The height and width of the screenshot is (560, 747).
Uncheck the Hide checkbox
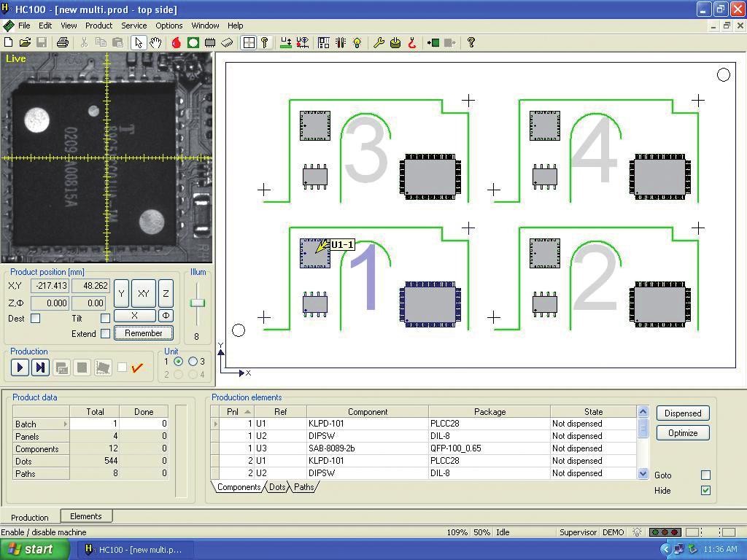coord(705,491)
